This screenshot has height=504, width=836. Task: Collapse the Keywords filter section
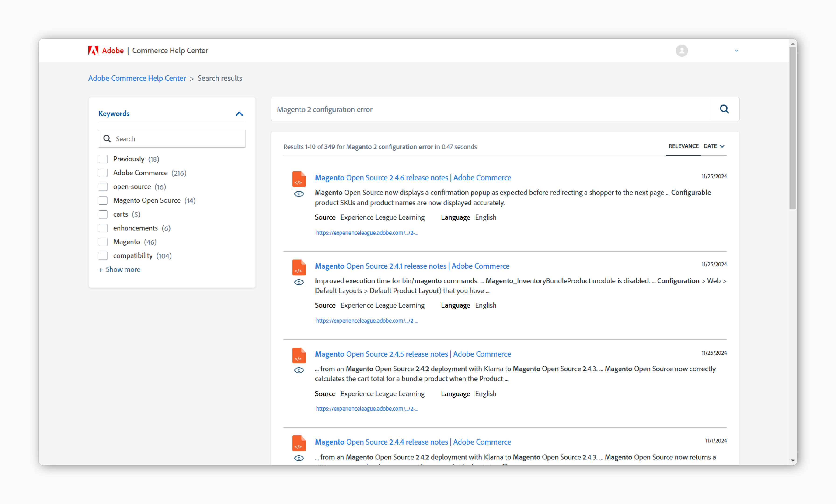[x=239, y=114]
